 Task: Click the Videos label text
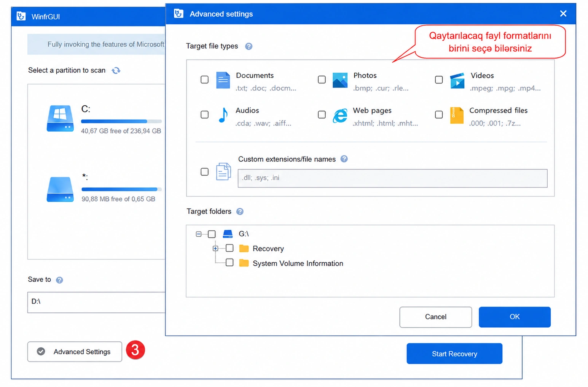click(x=482, y=75)
